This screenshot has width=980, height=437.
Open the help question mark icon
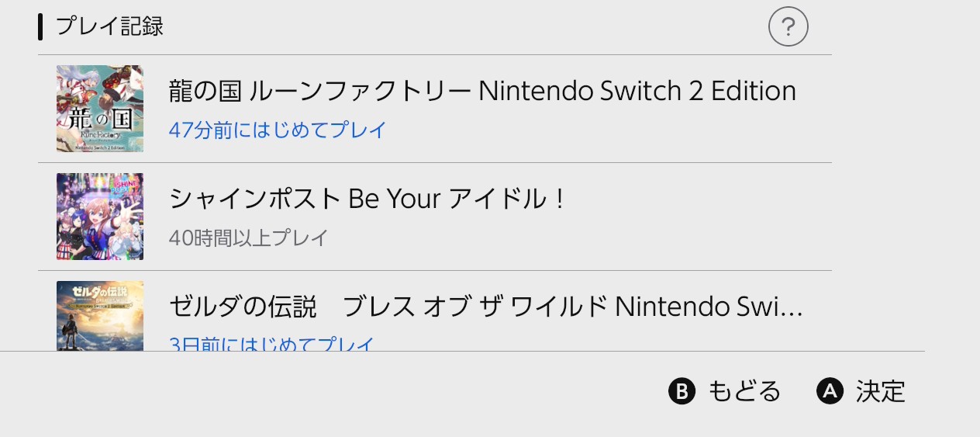pyautogui.click(x=788, y=28)
